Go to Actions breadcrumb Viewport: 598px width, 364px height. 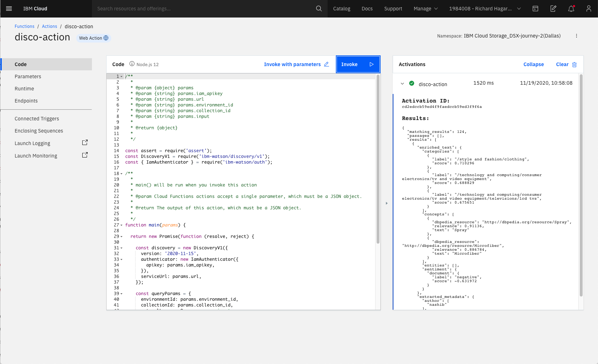coord(49,26)
